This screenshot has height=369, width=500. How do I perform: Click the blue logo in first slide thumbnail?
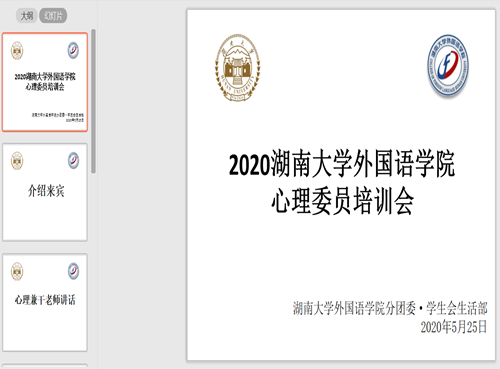tap(73, 50)
